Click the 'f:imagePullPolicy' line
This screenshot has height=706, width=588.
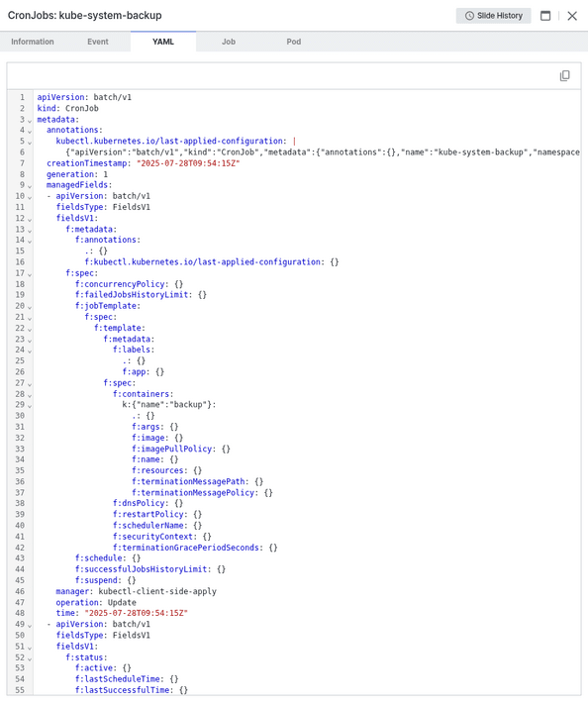(181, 449)
